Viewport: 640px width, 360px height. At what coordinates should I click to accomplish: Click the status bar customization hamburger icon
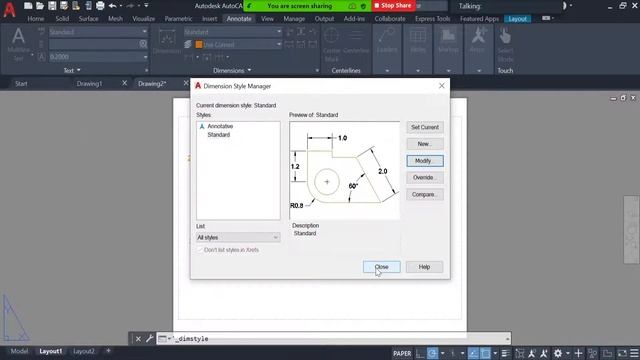634,353
